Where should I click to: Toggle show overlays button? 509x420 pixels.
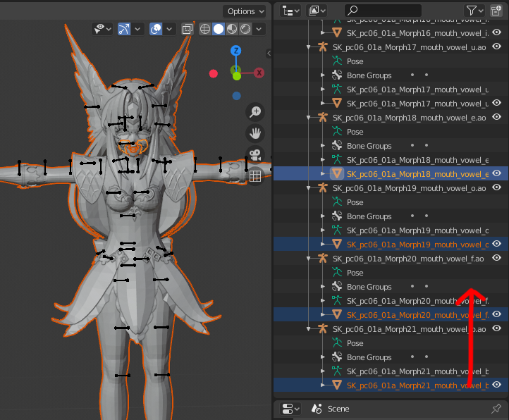(x=156, y=29)
